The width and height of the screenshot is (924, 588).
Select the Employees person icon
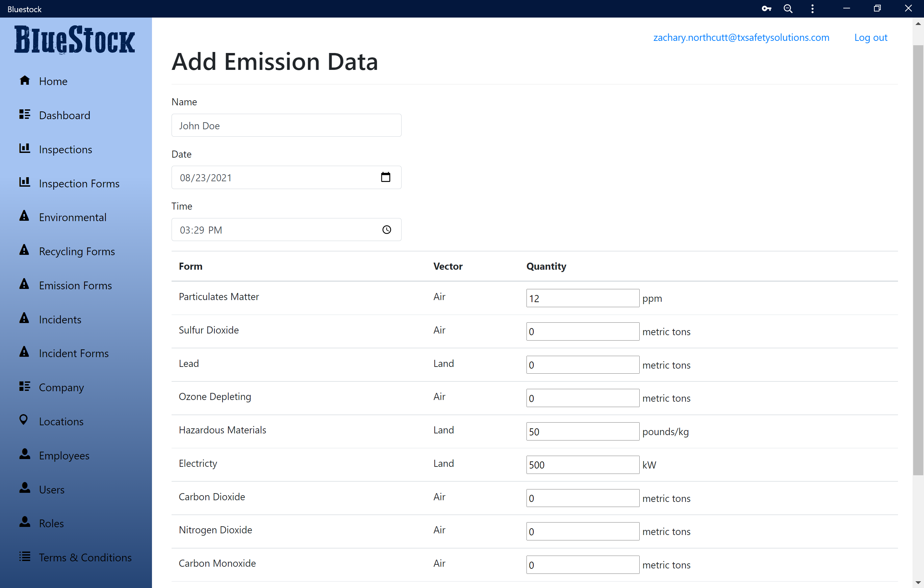tap(25, 455)
